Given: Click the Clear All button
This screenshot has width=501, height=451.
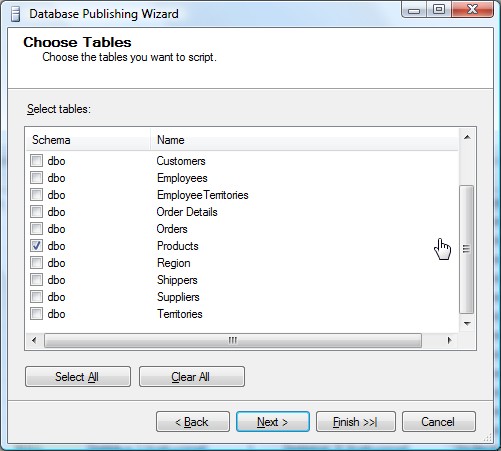Looking at the screenshot, I should point(192,377).
